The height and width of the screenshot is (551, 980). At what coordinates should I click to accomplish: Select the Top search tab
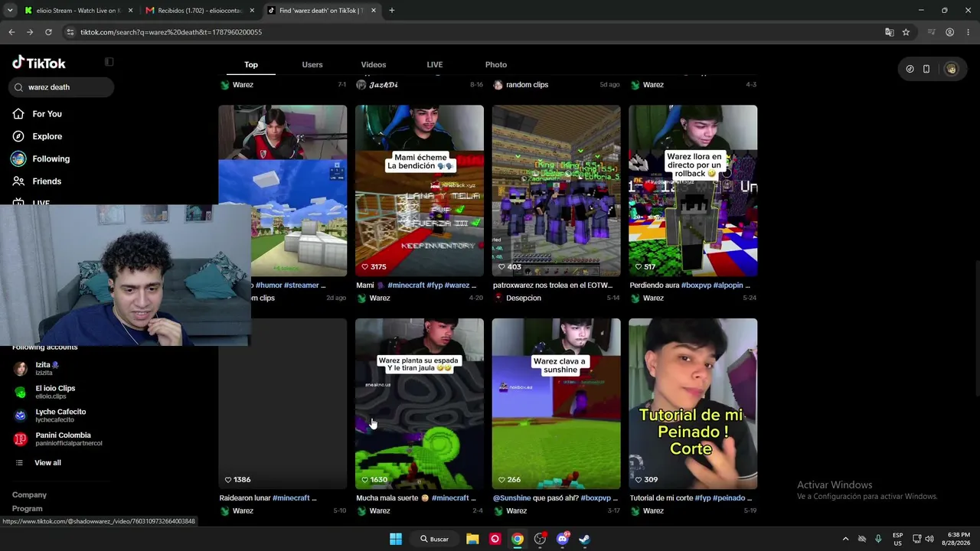click(x=251, y=65)
